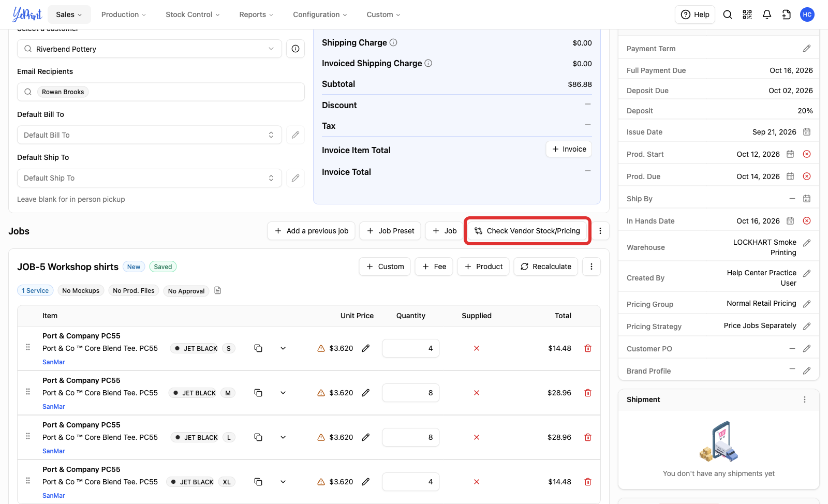Click Check Vendor Stock/Pricing button

[x=528, y=231]
